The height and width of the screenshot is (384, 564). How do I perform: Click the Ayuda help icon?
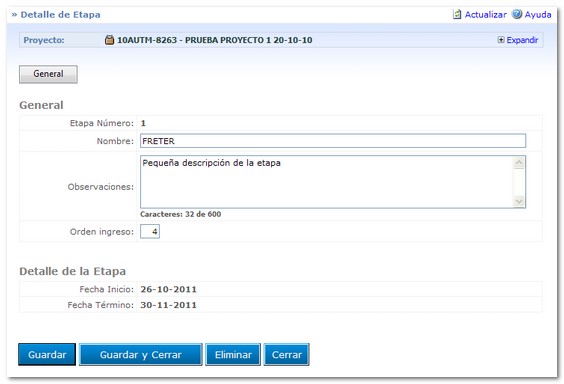point(517,14)
